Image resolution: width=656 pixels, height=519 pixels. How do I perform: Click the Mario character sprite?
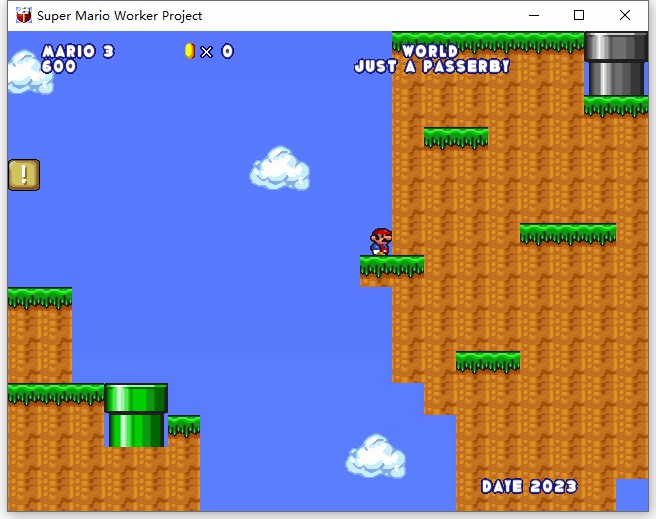click(381, 241)
